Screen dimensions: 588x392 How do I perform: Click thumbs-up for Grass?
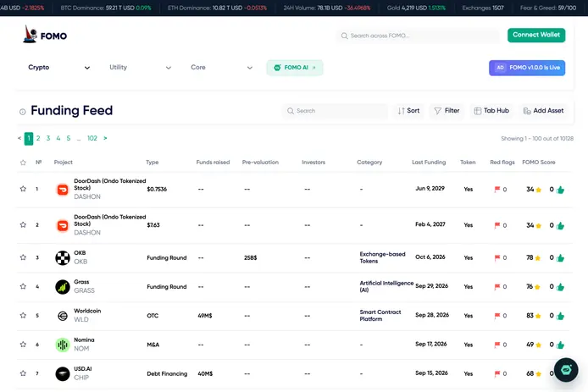tap(561, 287)
